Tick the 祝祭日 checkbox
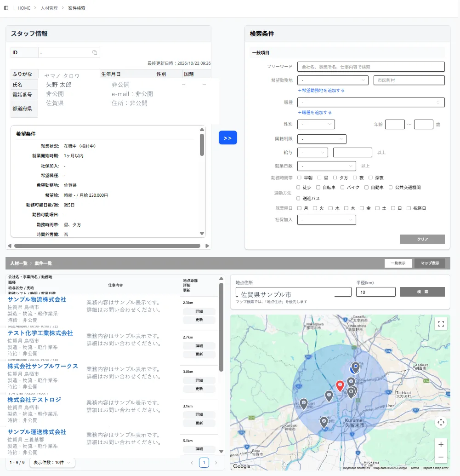 (409, 208)
